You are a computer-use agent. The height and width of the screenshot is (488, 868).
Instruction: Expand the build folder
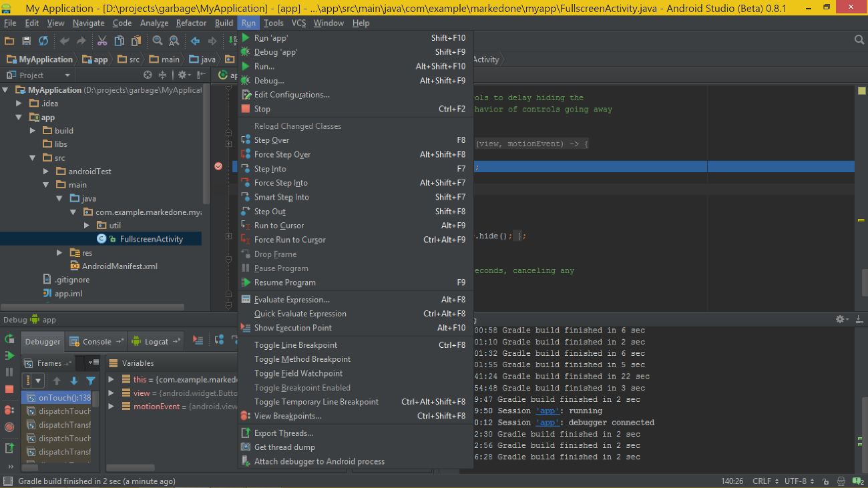(32, 131)
